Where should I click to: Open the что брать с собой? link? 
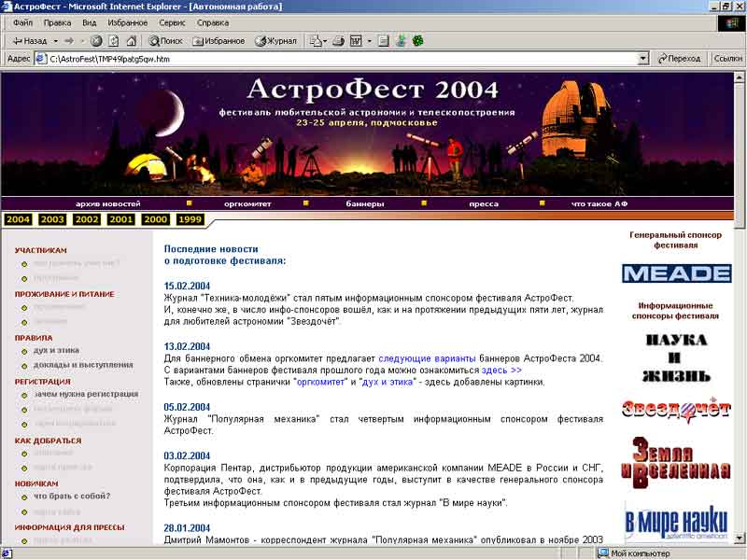(x=72, y=497)
